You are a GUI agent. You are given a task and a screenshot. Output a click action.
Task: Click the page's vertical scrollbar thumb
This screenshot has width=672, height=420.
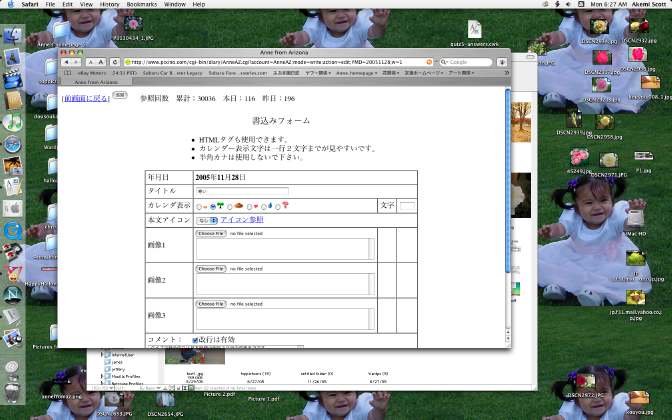coord(508,180)
